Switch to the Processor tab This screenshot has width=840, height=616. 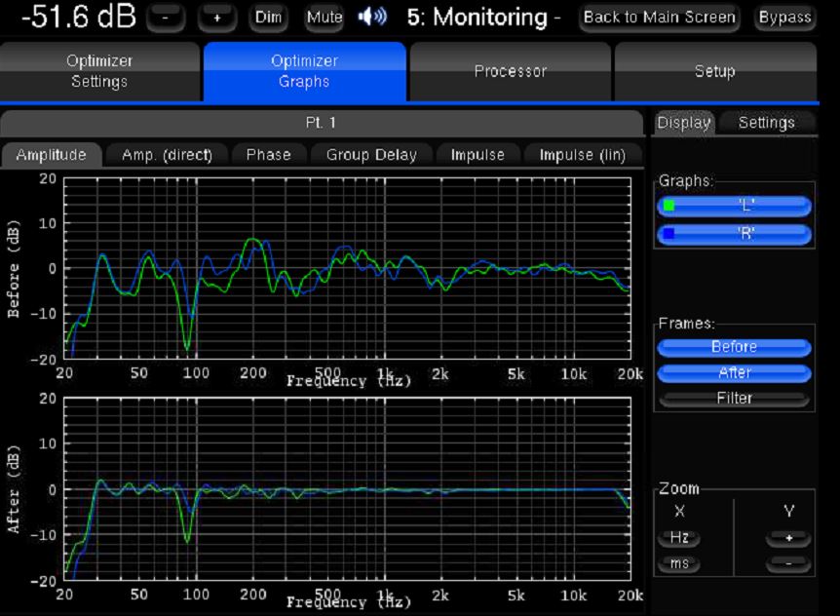[x=510, y=71]
